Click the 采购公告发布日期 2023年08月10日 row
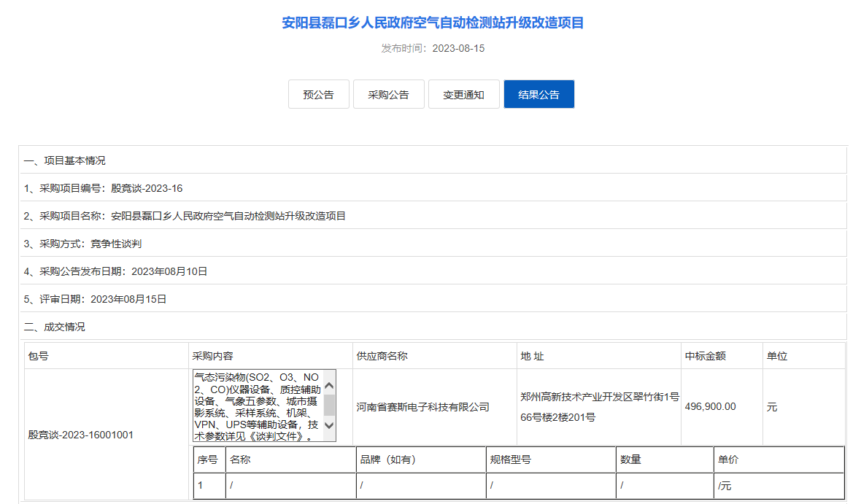 (x=433, y=271)
